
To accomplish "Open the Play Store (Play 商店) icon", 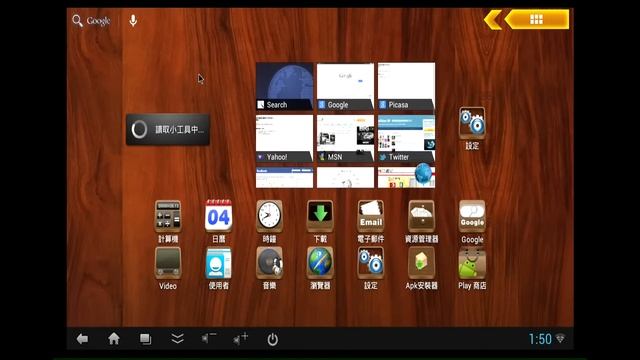I will [x=472, y=263].
